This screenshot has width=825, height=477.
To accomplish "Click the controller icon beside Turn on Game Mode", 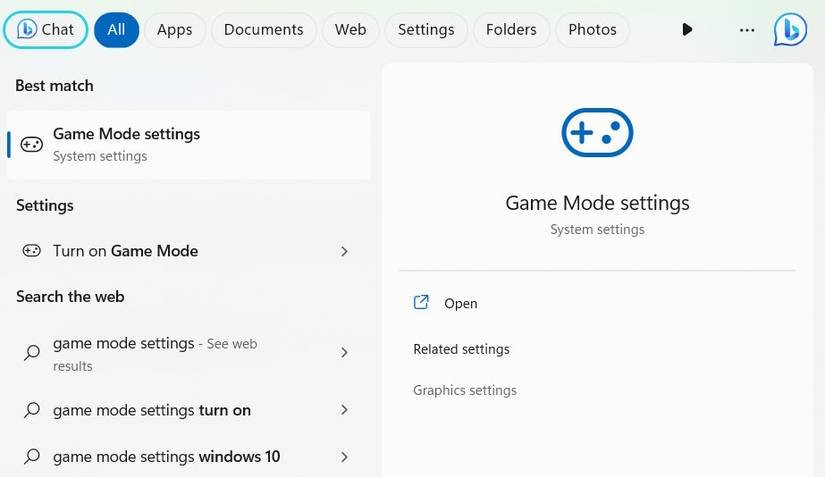I will tap(32, 251).
